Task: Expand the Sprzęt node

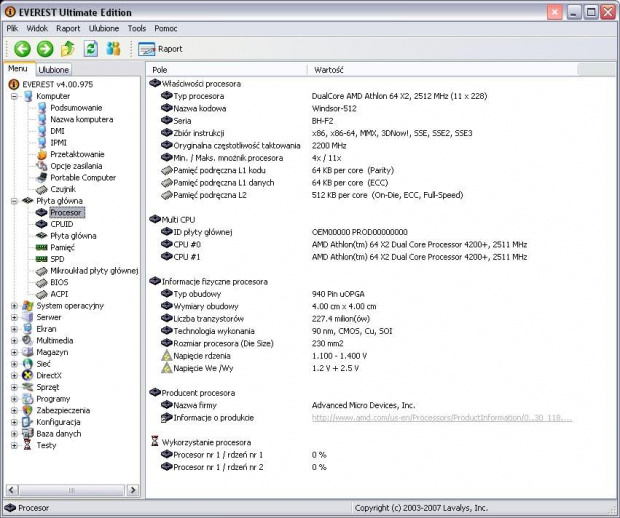Action: (14, 387)
